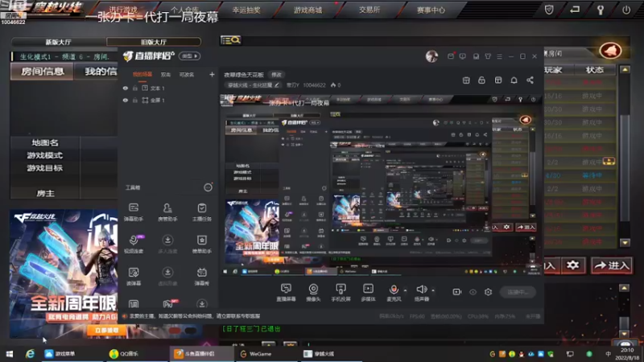Click the toolbox more-options circle icon

point(208,187)
